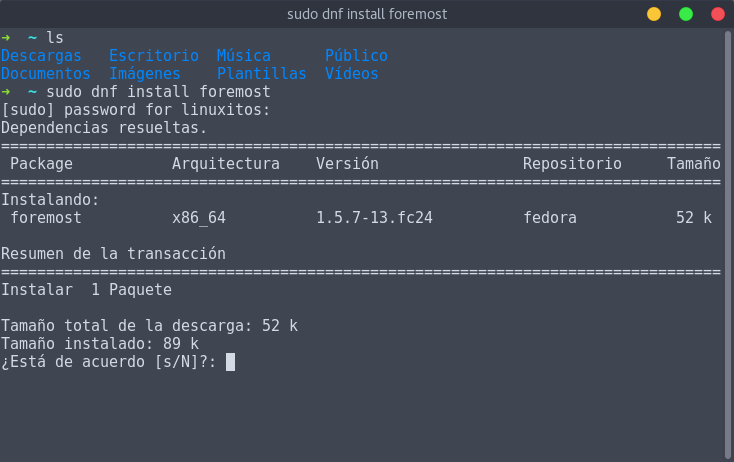Click the Plantillas directory entry
This screenshot has width=734, height=462.
click(261, 74)
